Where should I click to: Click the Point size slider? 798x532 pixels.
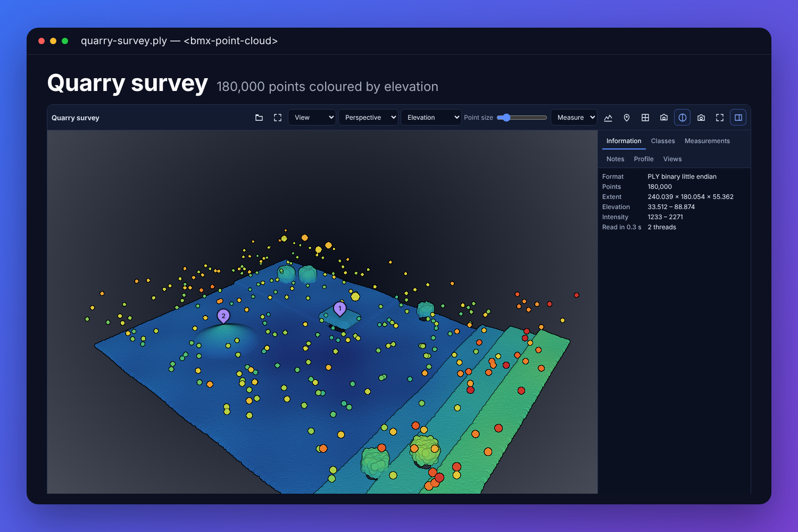[522, 118]
